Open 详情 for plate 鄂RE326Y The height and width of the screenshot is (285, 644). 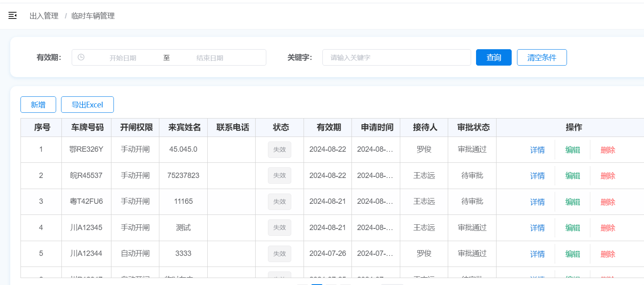point(537,150)
